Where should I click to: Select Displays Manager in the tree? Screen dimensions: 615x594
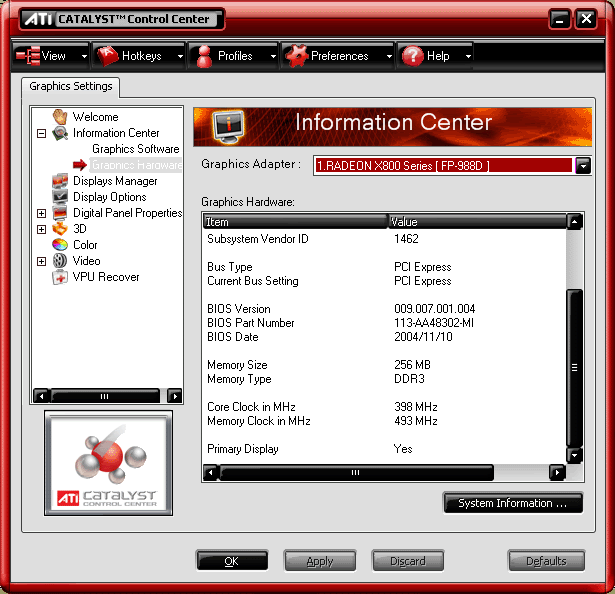(115, 181)
